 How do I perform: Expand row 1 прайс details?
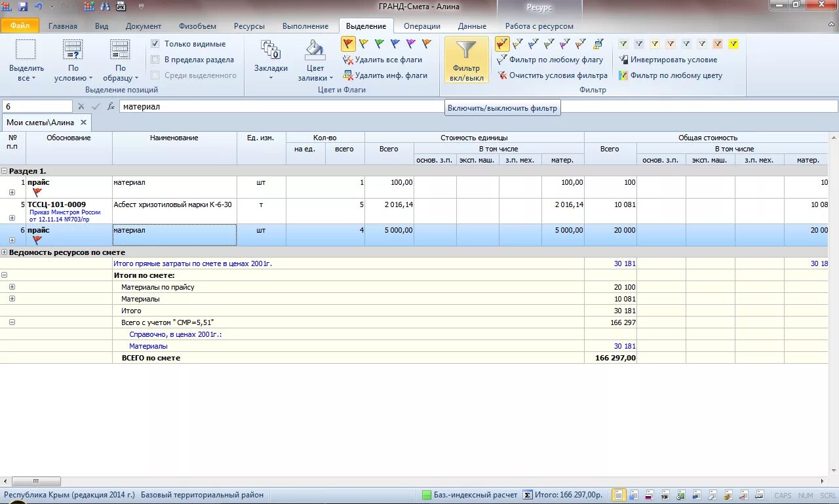click(12, 192)
